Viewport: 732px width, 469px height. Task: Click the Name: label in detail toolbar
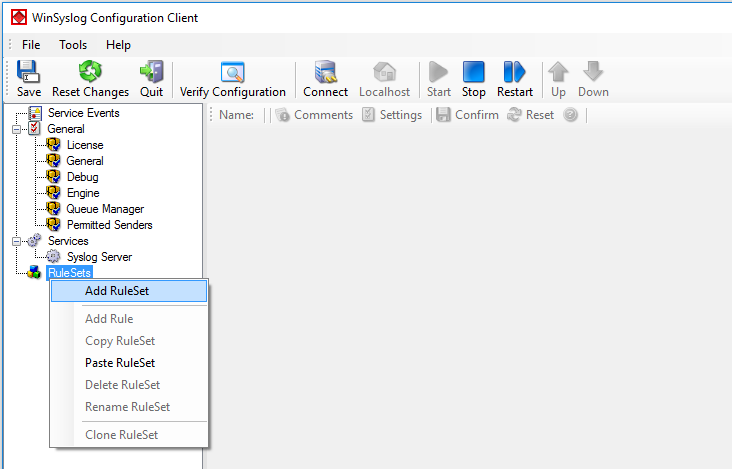click(x=236, y=115)
